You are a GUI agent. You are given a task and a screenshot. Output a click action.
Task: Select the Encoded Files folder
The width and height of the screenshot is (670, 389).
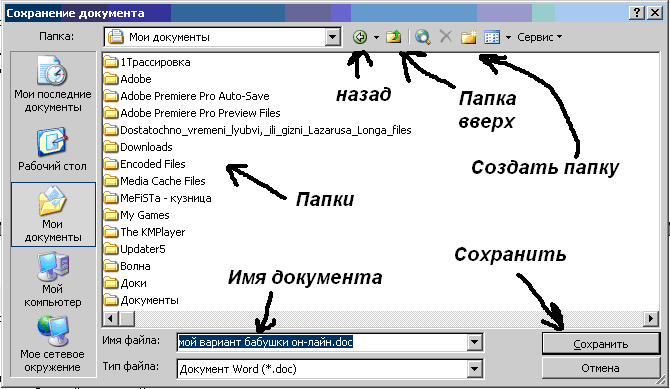point(145,164)
